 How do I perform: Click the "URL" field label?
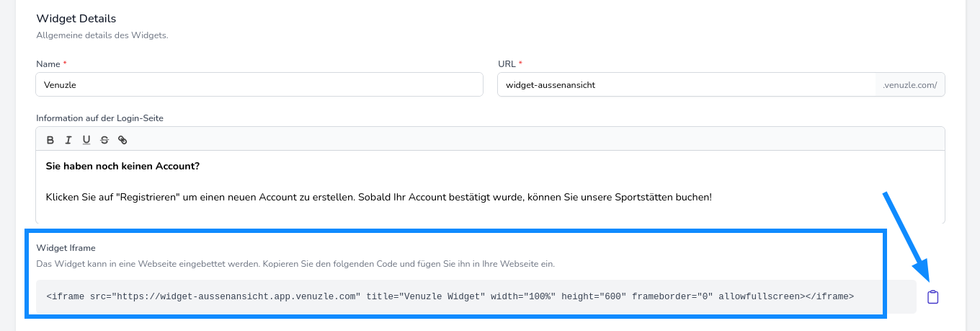click(507, 64)
